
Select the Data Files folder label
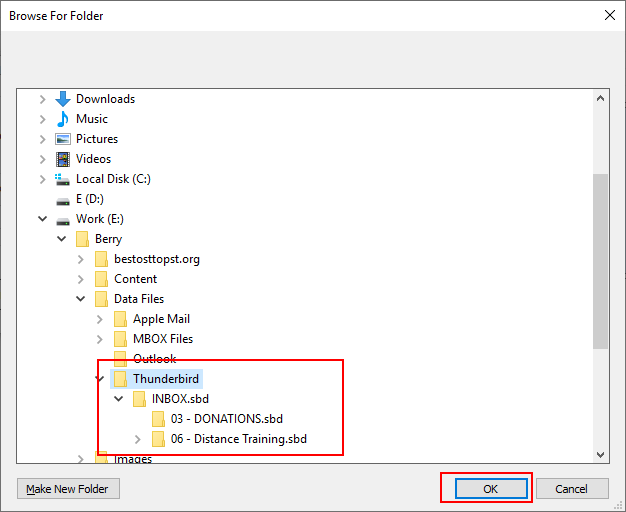point(139,299)
